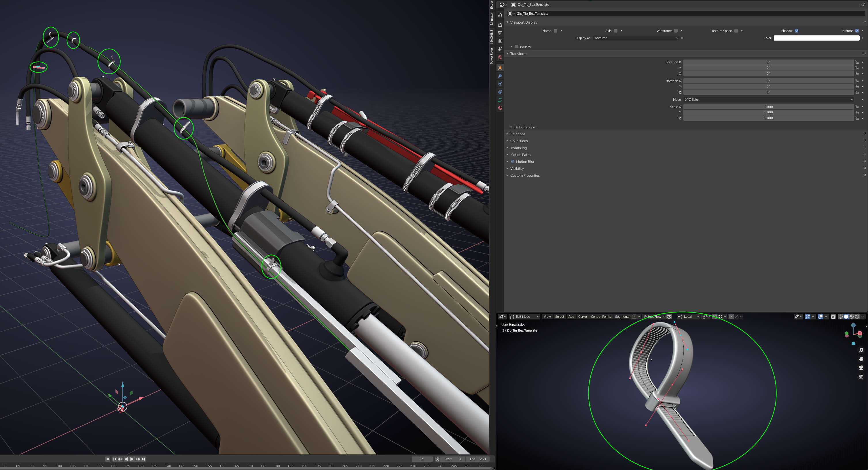Open the Object Data curve properties tab
Image resolution: width=868 pixels, height=470 pixels.
coord(500,100)
